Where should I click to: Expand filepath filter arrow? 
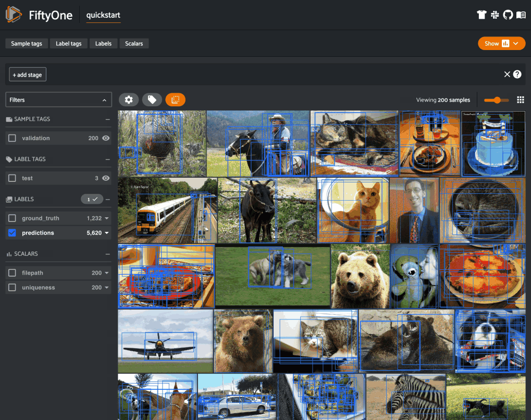[x=107, y=273]
